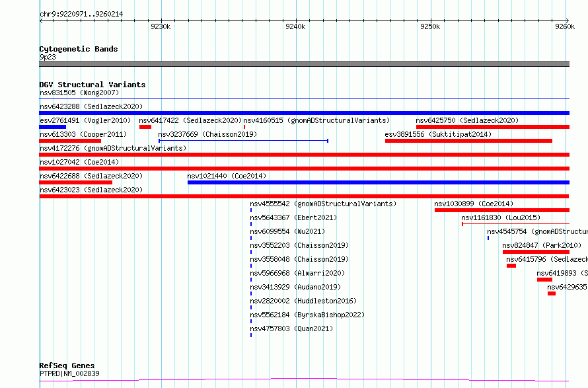Click esv3891556 (Suktitipat2014) label

coord(438,134)
